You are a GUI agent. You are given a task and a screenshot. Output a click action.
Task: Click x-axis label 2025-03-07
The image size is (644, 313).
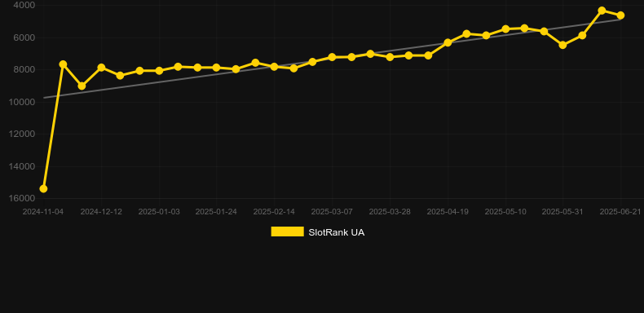[332, 212]
